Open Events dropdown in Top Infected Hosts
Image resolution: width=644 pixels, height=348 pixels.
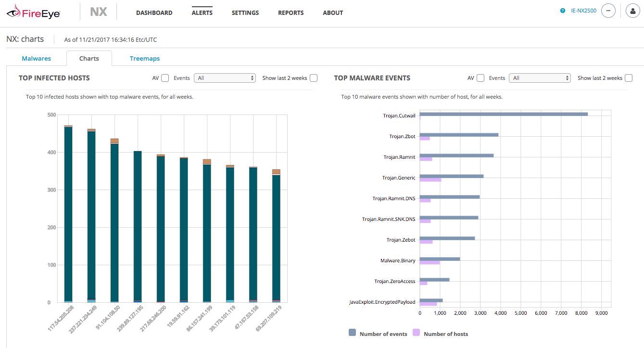pos(225,78)
